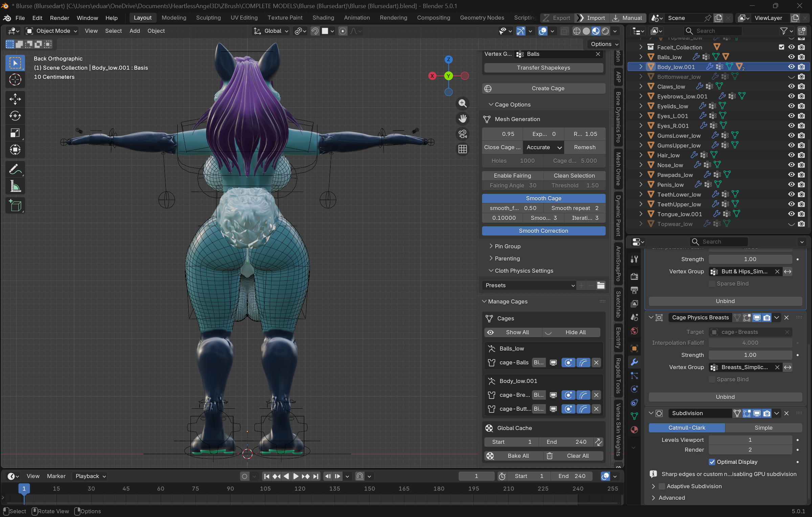The image size is (812, 517).
Task: Click the Fairing Angle field
Action: coord(513,186)
